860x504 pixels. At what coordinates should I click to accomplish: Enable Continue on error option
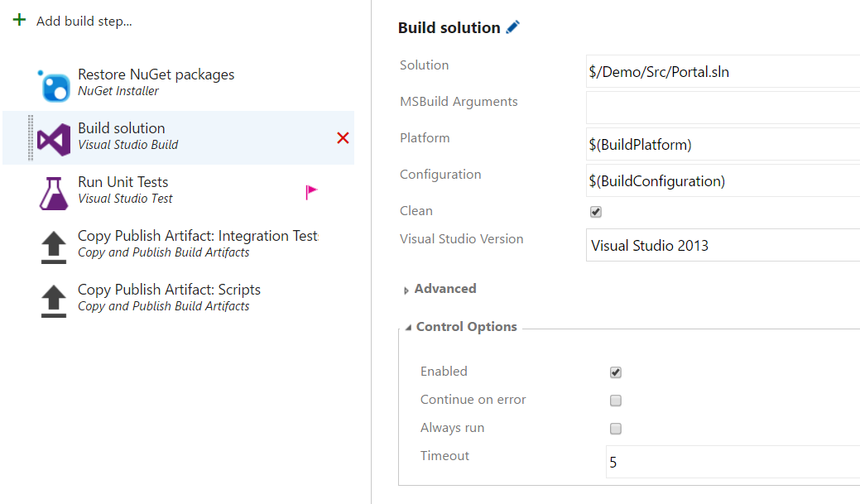pyautogui.click(x=616, y=401)
